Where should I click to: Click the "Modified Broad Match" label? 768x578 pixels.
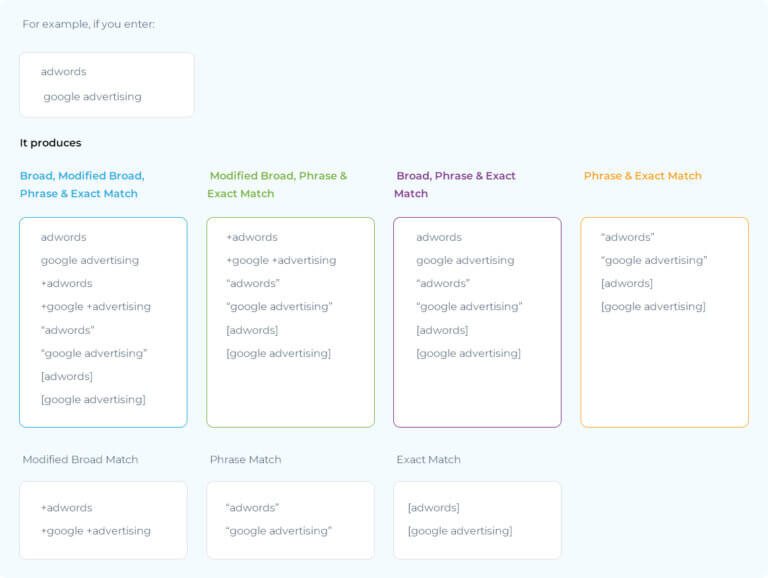click(80, 460)
